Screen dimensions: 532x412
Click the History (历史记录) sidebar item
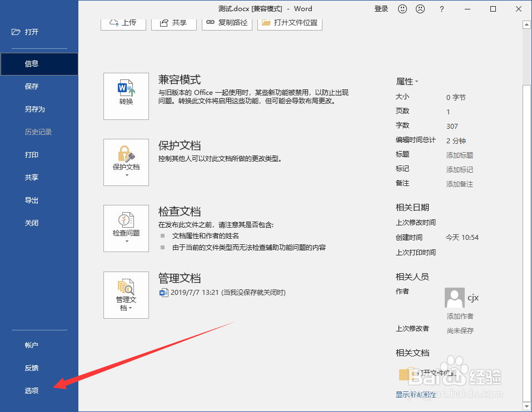click(39, 132)
